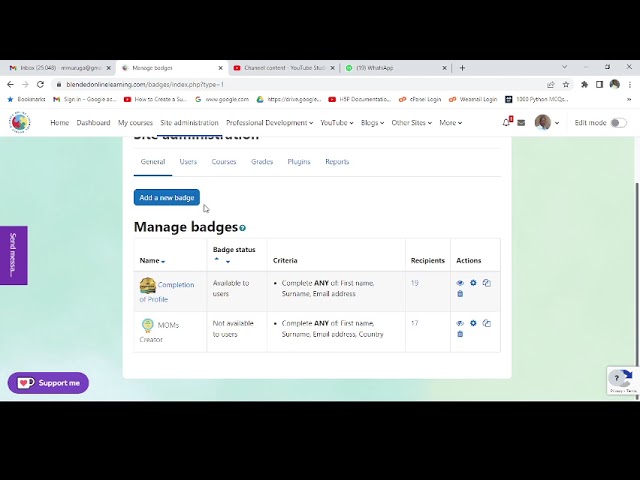Show more bookmarks chevron
Screen dimensions: 640x480
629,99
